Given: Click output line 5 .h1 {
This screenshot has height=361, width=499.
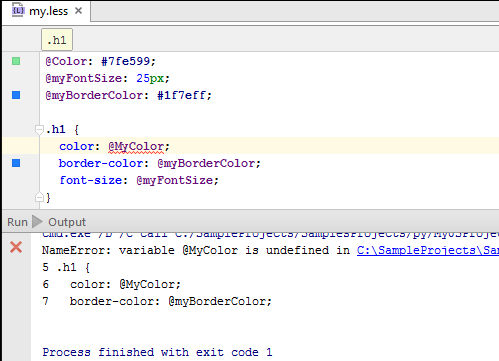Looking at the screenshot, I should click(x=66, y=267).
